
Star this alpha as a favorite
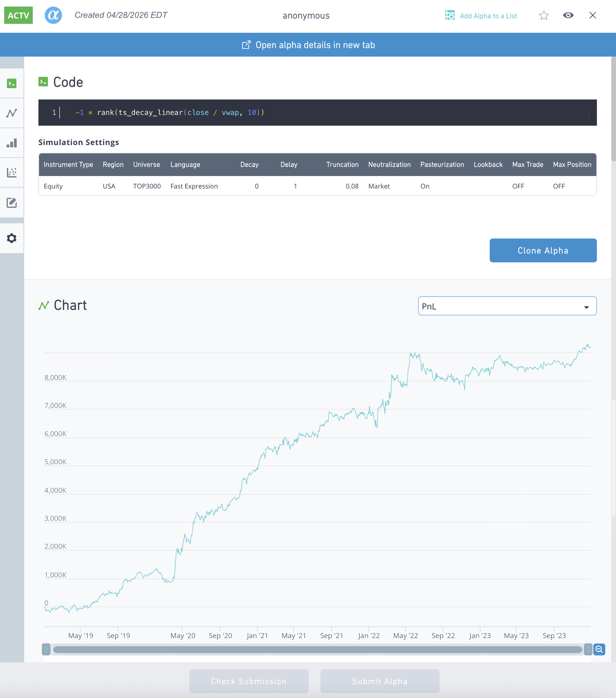(x=543, y=15)
